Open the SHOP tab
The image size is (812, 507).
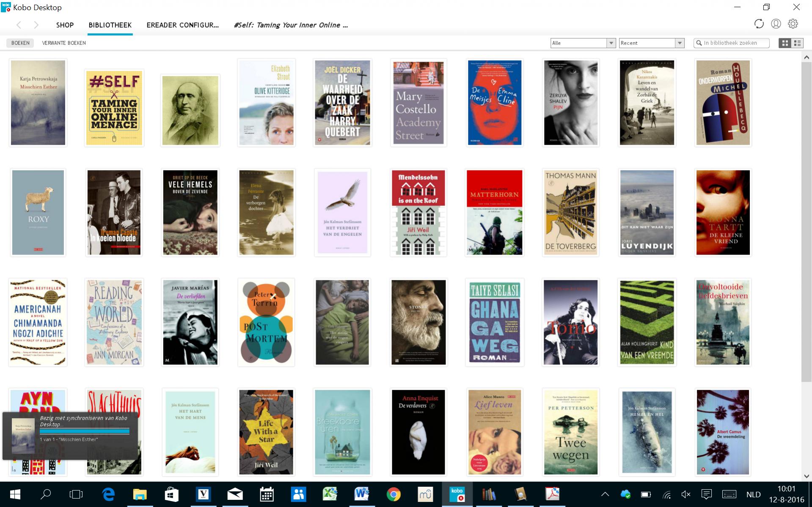[65, 25]
